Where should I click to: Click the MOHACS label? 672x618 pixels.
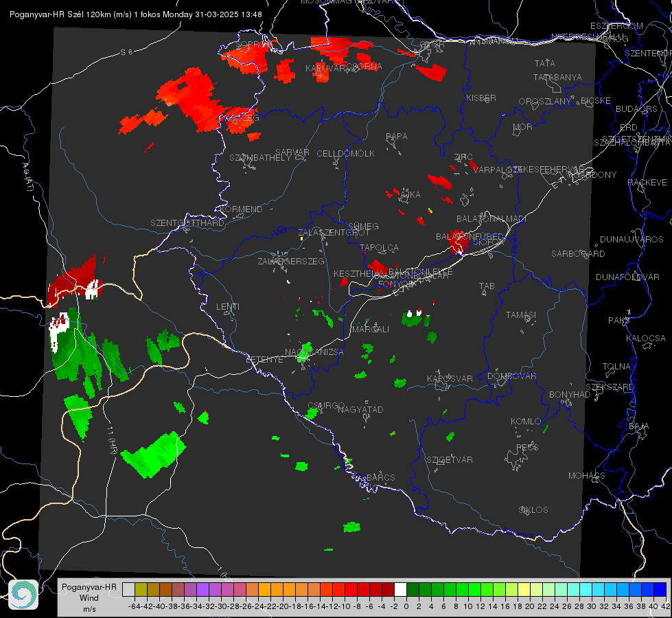(x=587, y=476)
